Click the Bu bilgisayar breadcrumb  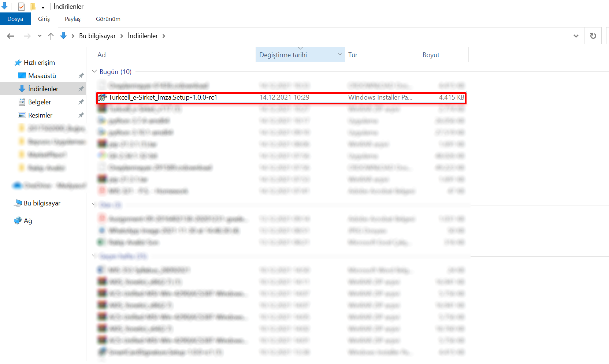coord(97,36)
